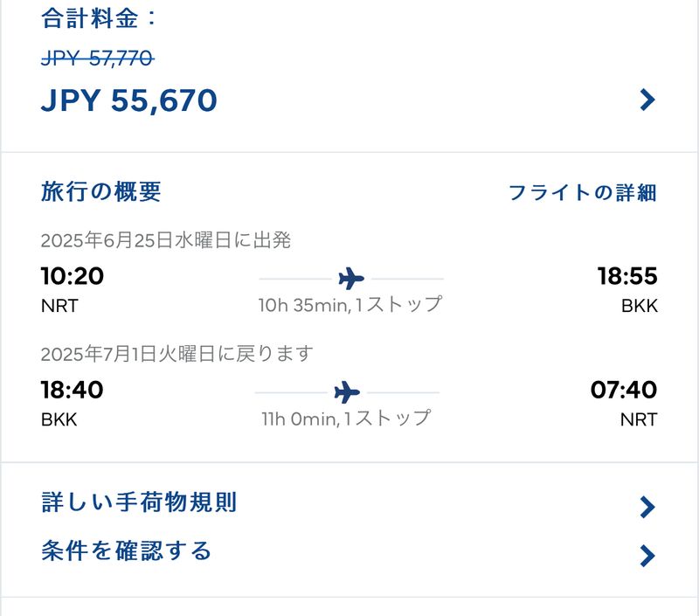Select outbound arrival time 18:55

tap(626, 277)
